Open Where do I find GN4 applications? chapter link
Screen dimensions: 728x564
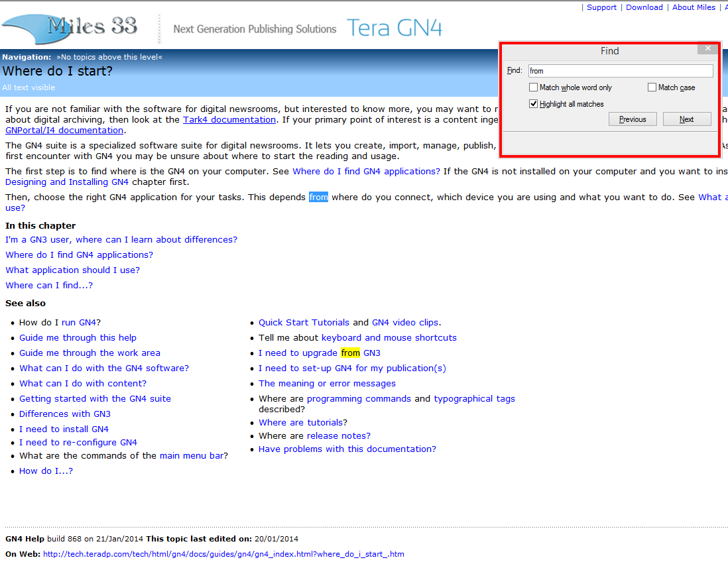[79, 255]
